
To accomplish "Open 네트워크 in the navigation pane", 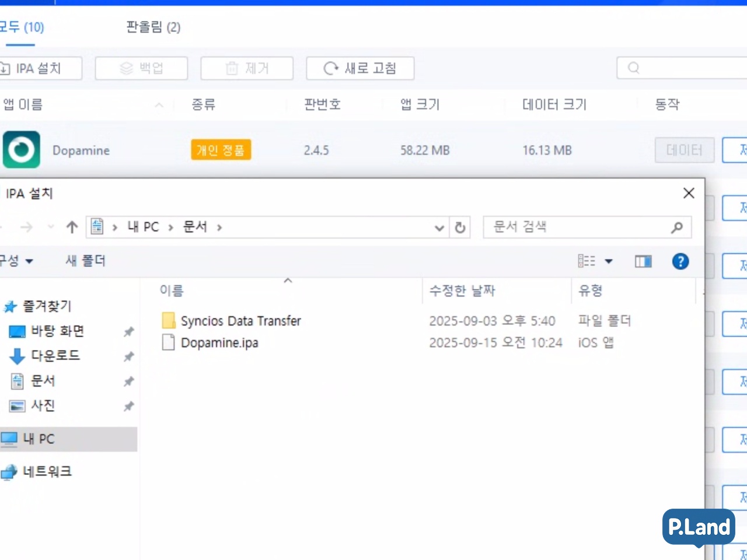I will tap(47, 471).
